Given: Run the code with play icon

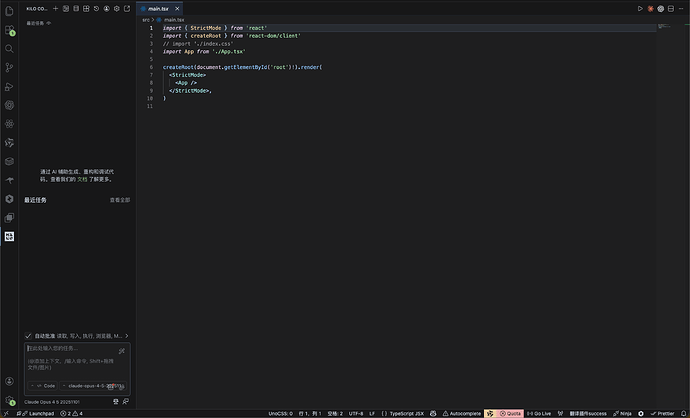Looking at the screenshot, I should point(640,8).
